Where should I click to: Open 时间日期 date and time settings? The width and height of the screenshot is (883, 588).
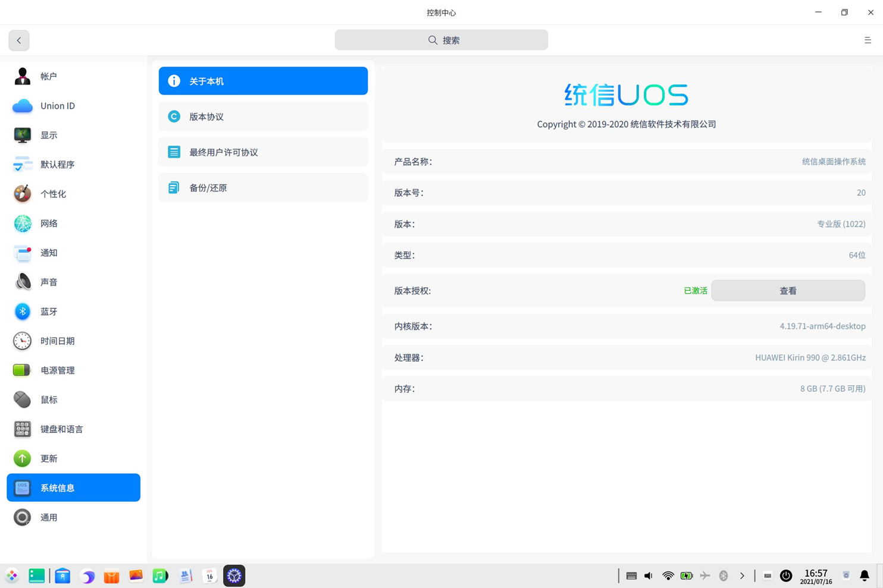pos(73,341)
